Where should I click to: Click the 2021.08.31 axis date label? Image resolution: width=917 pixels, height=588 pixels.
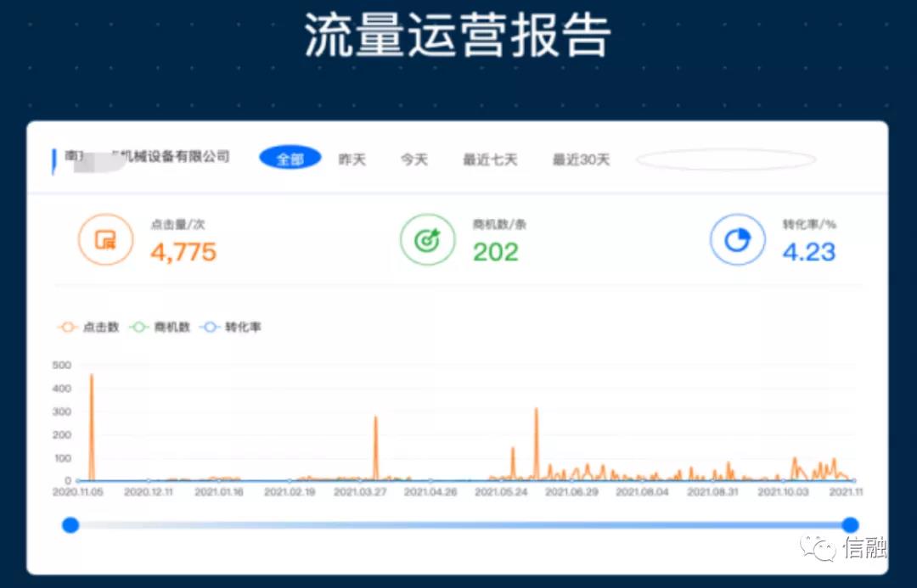click(713, 492)
